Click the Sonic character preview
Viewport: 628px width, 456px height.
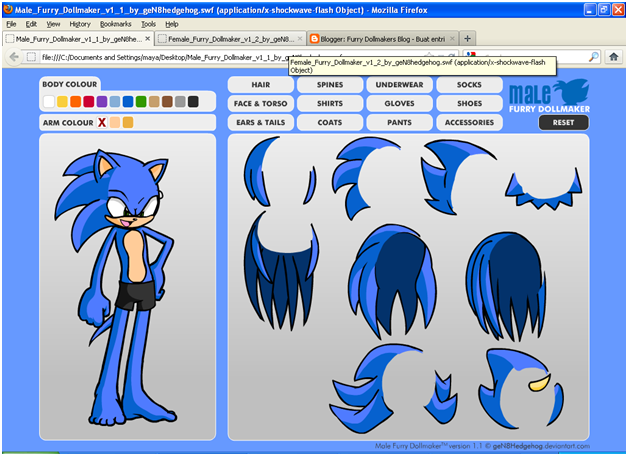[x=120, y=286]
